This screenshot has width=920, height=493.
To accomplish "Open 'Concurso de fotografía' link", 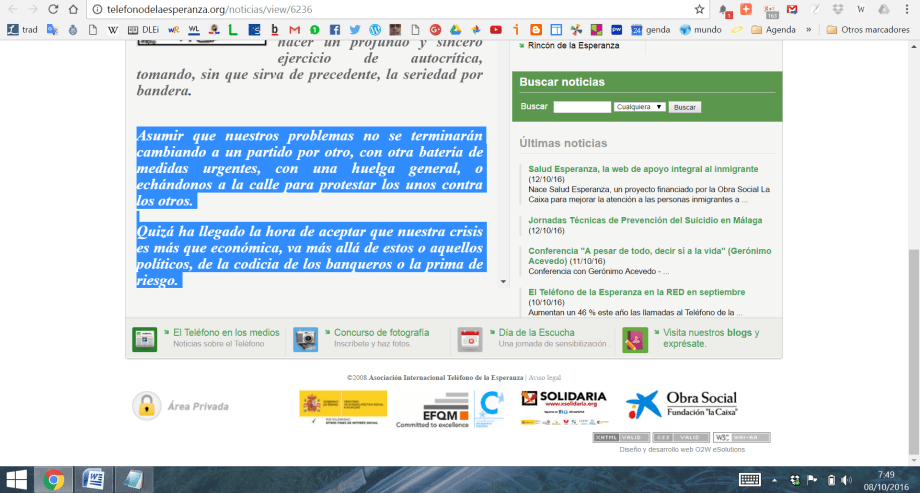I will (x=381, y=332).
